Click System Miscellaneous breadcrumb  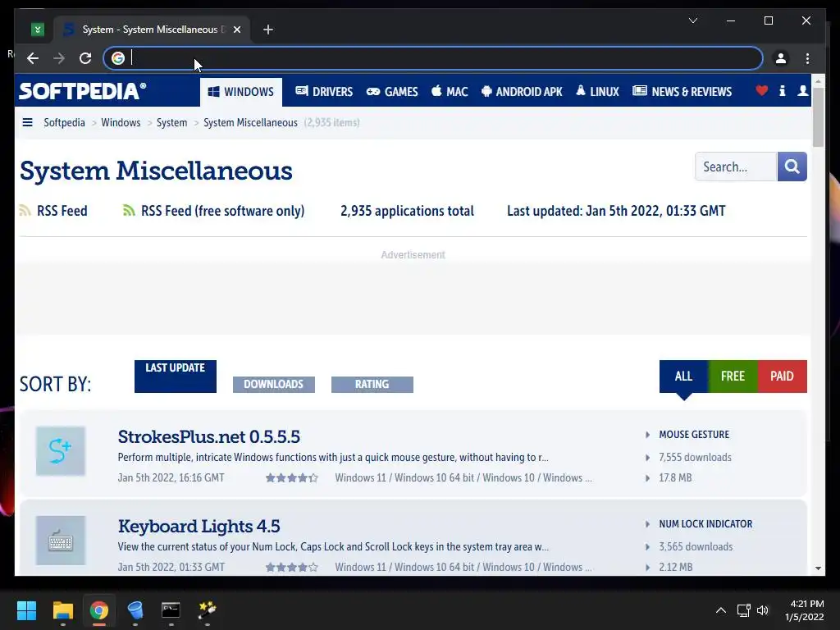pos(250,123)
